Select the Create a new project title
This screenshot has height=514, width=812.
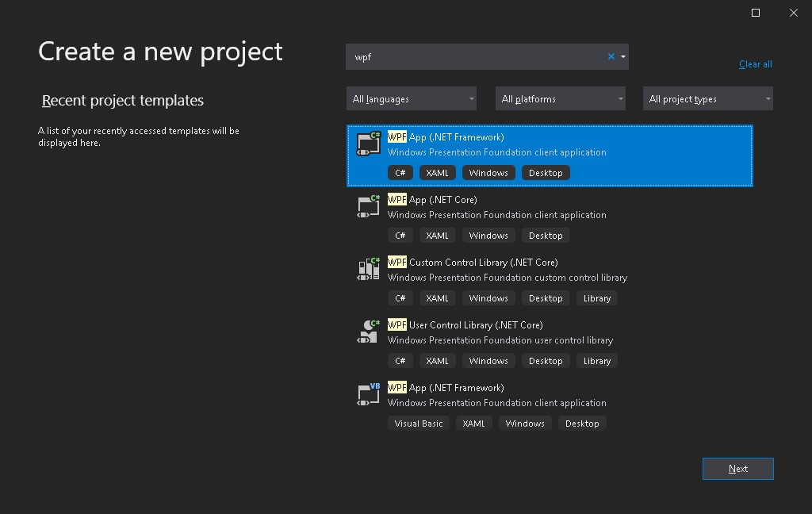point(159,51)
